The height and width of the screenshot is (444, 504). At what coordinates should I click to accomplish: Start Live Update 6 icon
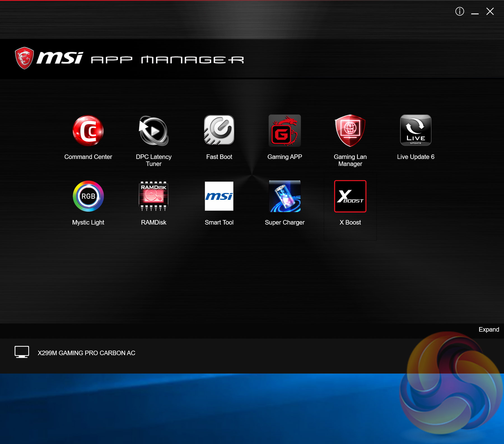[x=416, y=130]
